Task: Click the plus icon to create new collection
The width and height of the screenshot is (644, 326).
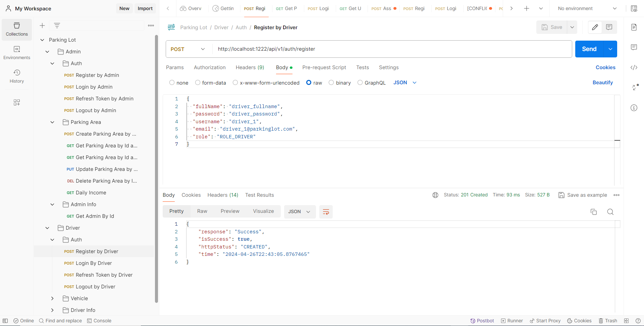Action: point(42,26)
